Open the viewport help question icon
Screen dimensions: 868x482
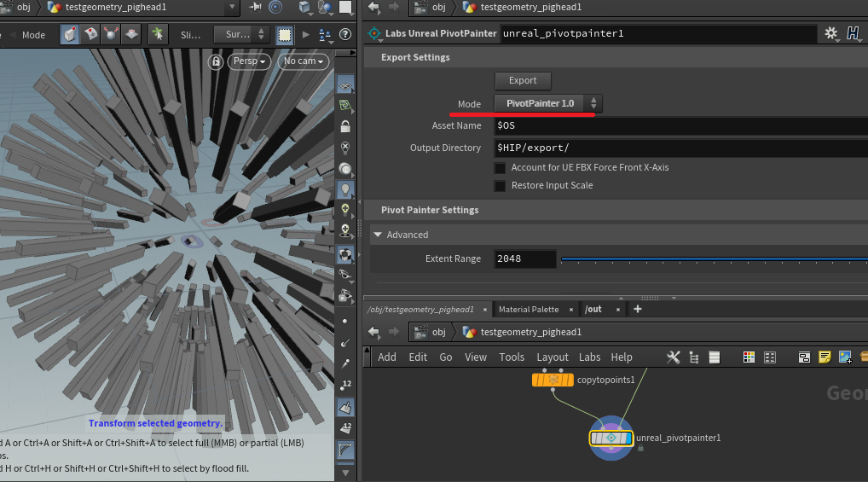pos(344,34)
